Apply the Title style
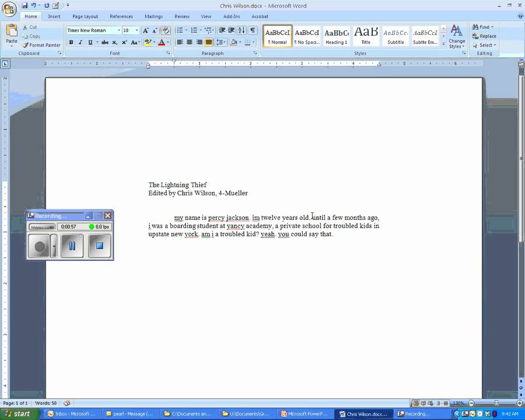This screenshot has width=525, height=420. coord(366,36)
